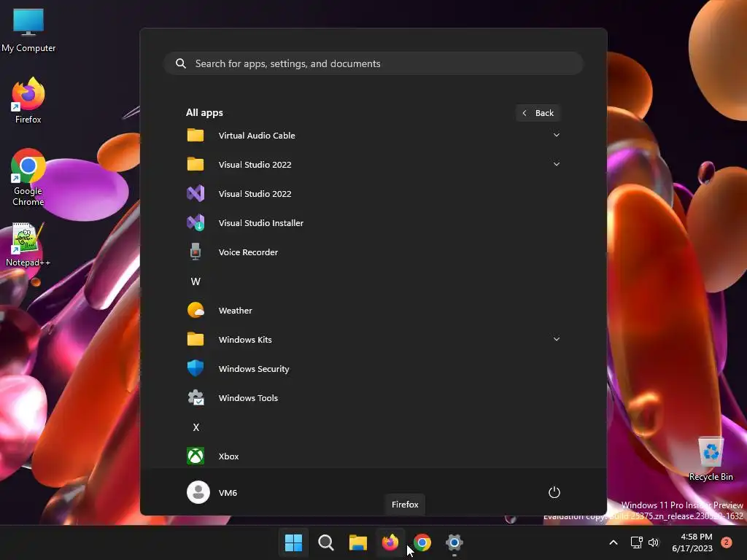Click the VM6 account name
This screenshot has width=747, height=560.
(228, 492)
